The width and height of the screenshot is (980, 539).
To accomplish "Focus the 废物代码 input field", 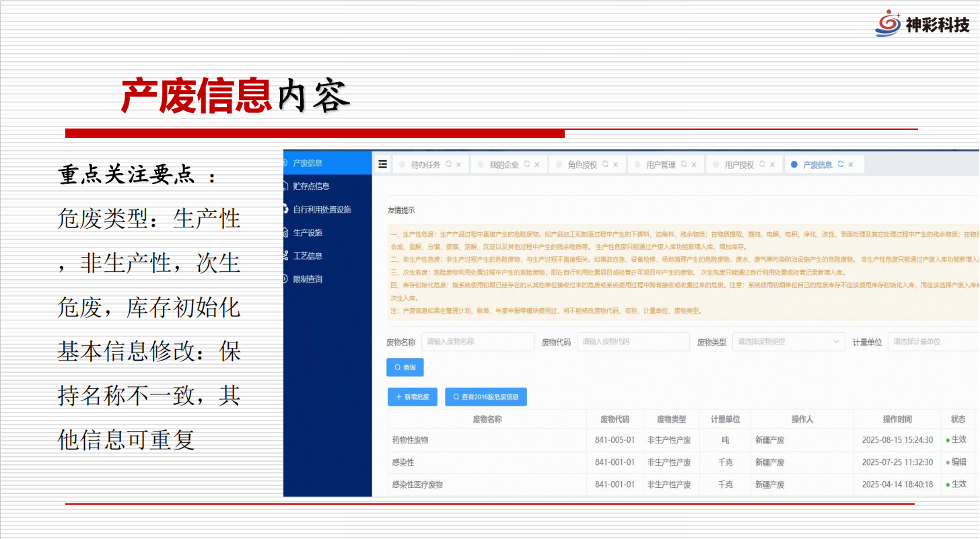I will [x=633, y=342].
